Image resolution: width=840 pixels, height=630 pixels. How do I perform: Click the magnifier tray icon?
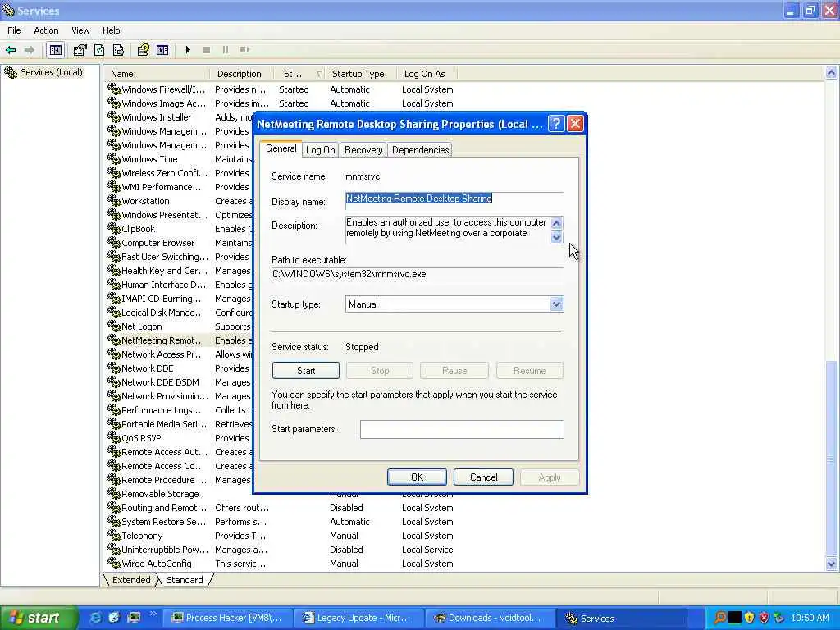click(720, 619)
